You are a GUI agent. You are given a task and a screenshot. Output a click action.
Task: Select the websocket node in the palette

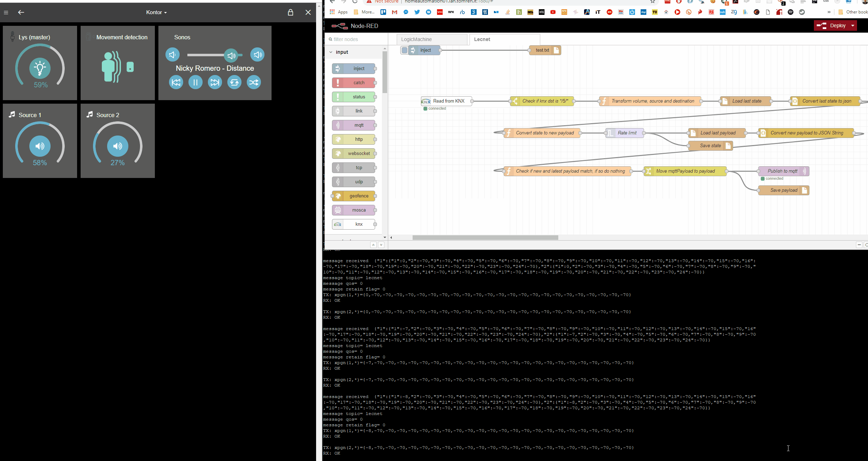point(354,153)
